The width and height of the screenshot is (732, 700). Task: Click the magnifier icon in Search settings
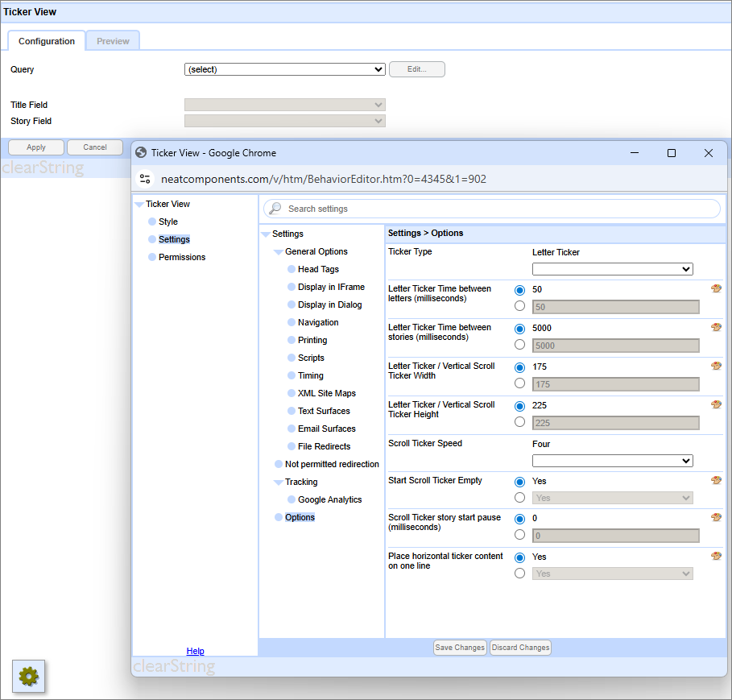tap(275, 209)
